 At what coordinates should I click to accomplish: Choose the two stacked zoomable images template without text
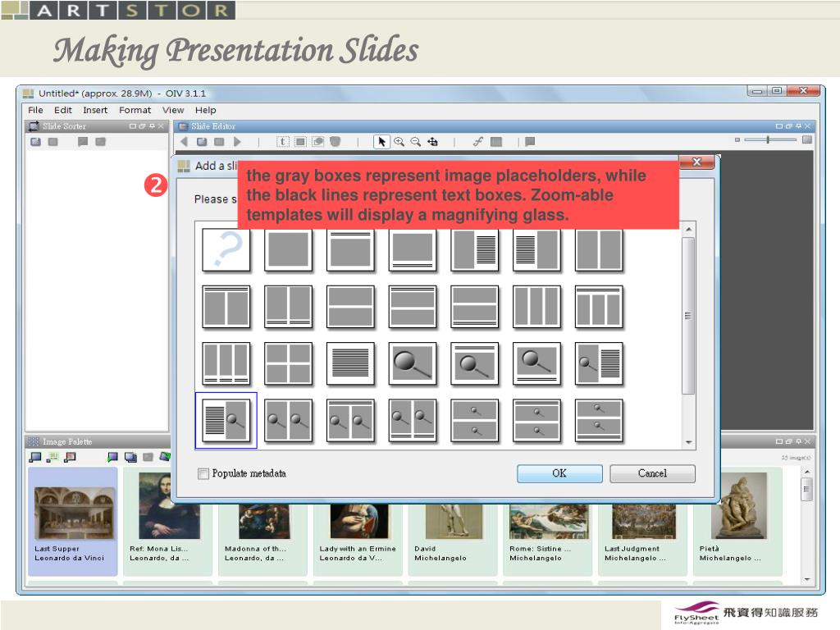click(475, 420)
